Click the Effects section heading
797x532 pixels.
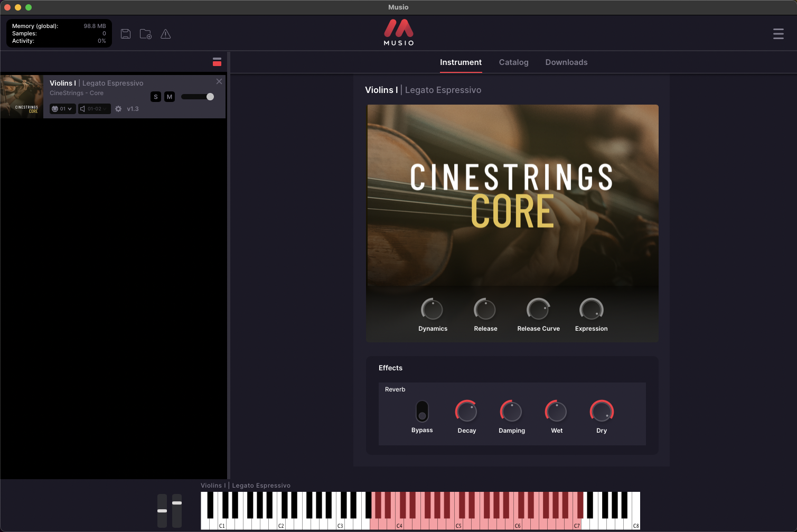click(x=390, y=368)
